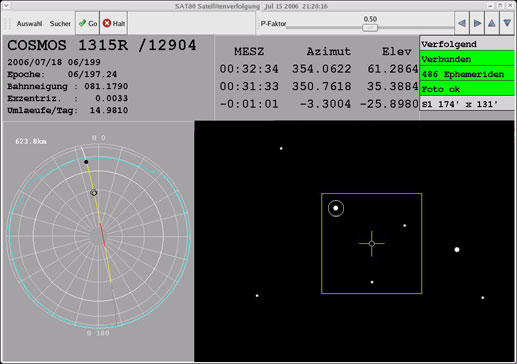The width and height of the screenshot is (517, 364).
Task: Click the Azimut value 350.7618
Action: (321, 86)
